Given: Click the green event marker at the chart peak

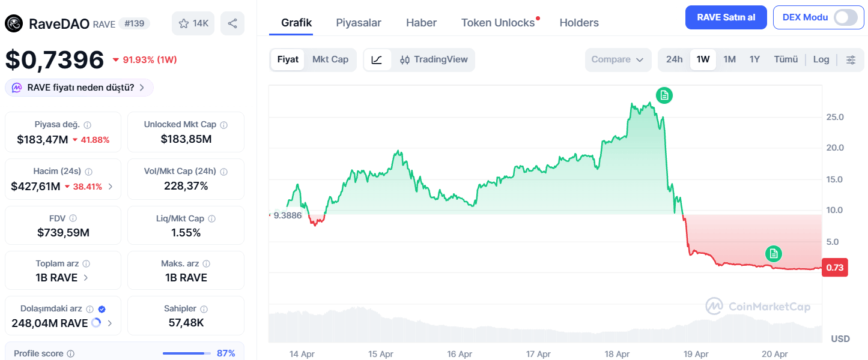Looking at the screenshot, I should click(664, 95).
